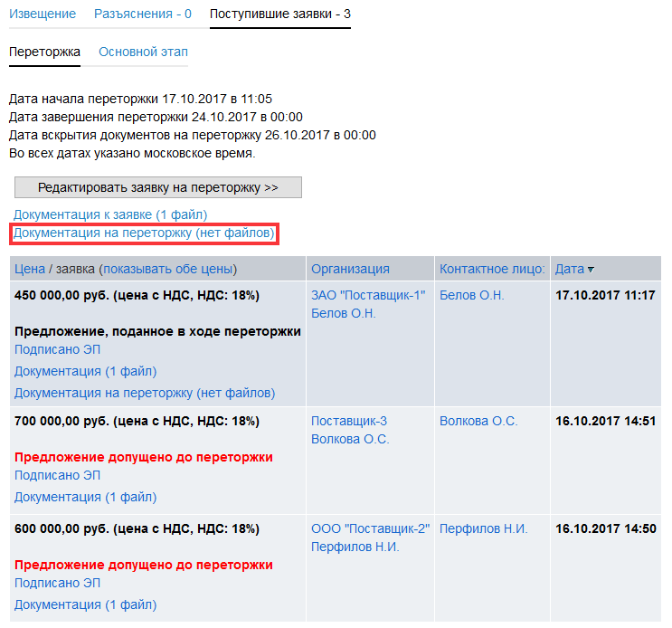Select the Переторжка subtab
The height and width of the screenshot is (628, 672).
44,52
